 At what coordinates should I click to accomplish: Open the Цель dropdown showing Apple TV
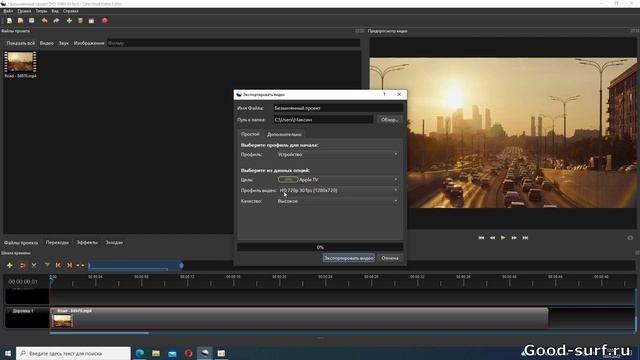pos(338,180)
